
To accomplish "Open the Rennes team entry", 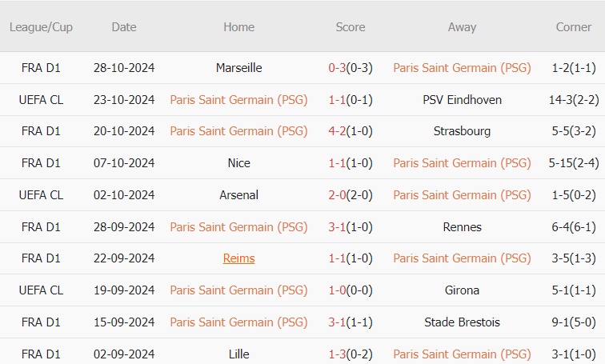I will tap(462, 226).
